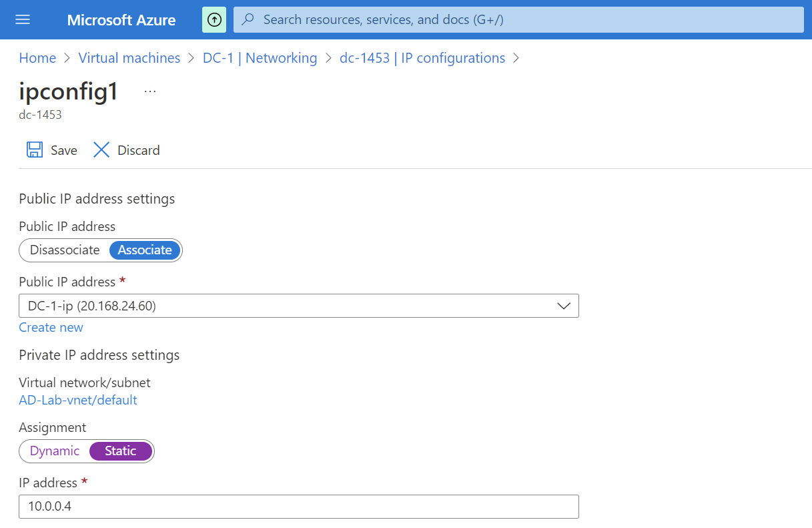
Task: Open the AD-Lab-vnet/default subnet link
Action: pyautogui.click(x=77, y=399)
